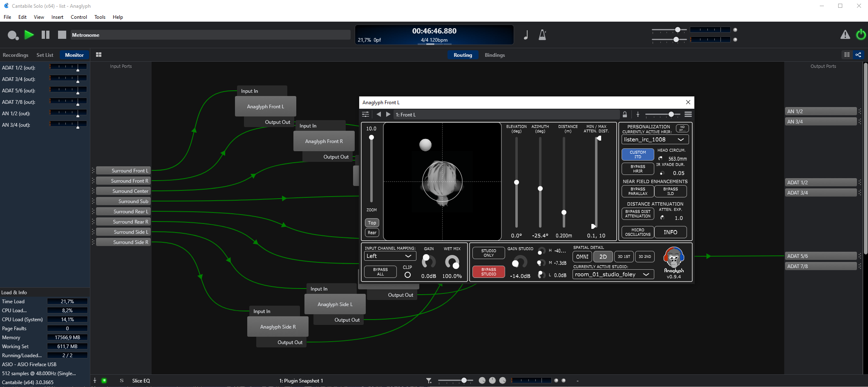Toggle BYPASS ALL
The height and width of the screenshot is (387, 868).
(x=380, y=272)
